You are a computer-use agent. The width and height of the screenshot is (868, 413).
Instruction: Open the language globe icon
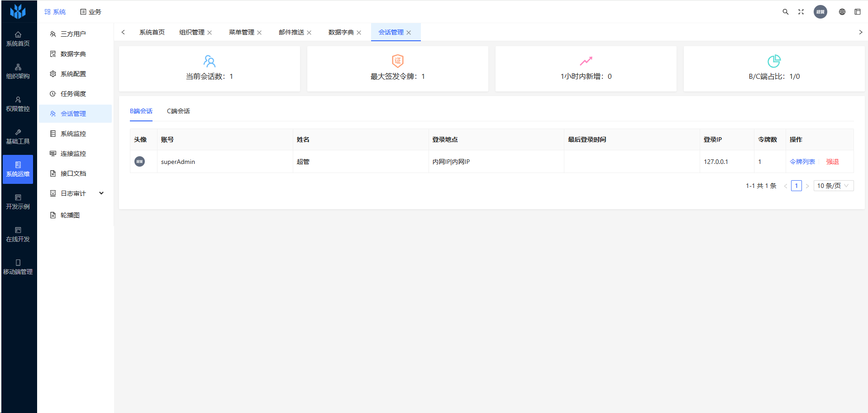842,12
